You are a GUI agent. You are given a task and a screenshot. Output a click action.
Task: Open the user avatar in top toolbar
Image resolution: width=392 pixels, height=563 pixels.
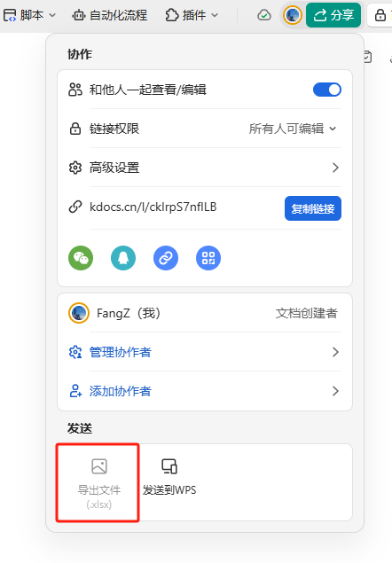[293, 15]
